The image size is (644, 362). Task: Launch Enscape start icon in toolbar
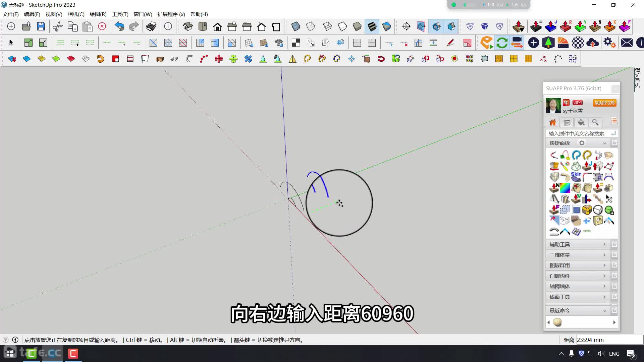tap(487, 43)
